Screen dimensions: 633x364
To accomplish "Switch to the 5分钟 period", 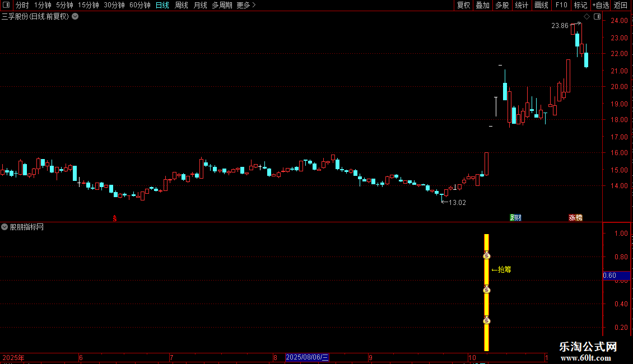I will tap(64, 5).
